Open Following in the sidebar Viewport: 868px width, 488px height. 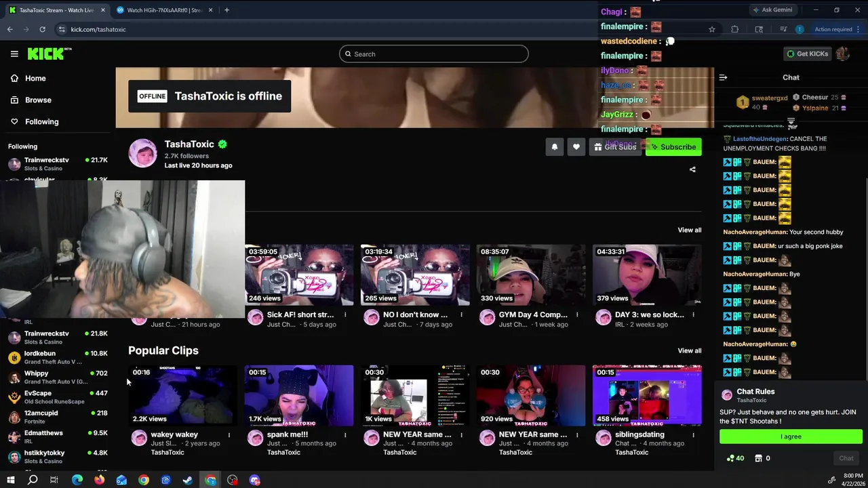pyautogui.click(x=41, y=122)
